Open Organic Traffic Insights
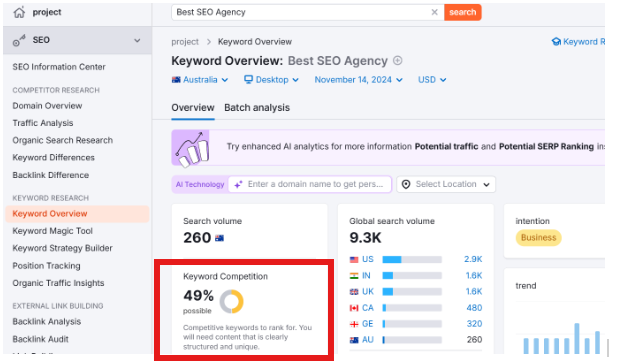Image resolution: width=625 pixels, height=361 pixels. tap(58, 283)
